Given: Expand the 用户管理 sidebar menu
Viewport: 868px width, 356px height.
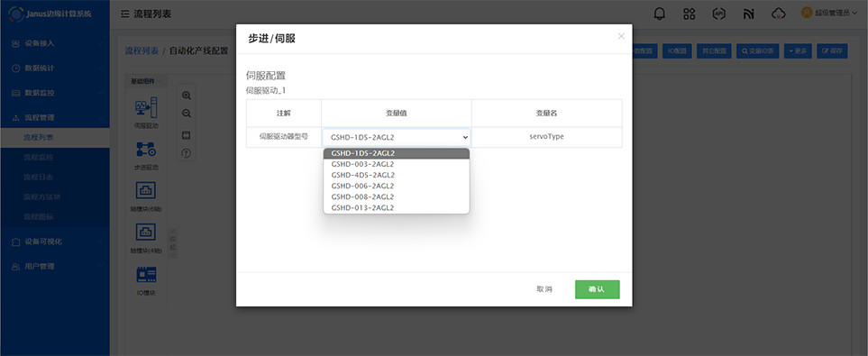Looking at the screenshot, I should (55, 266).
